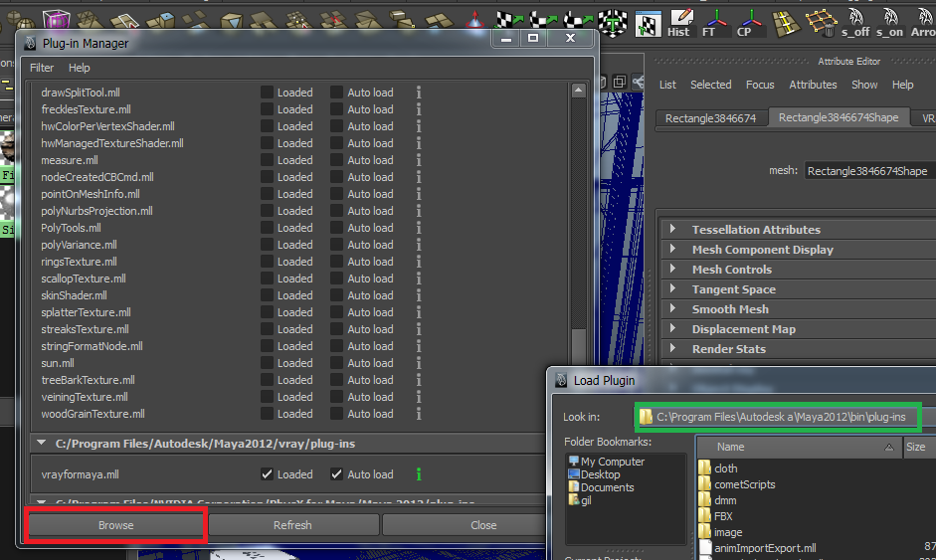Screen dimensions: 936x560
Task: Toggle Auto load for sun.mll
Action: pyautogui.click(x=336, y=363)
